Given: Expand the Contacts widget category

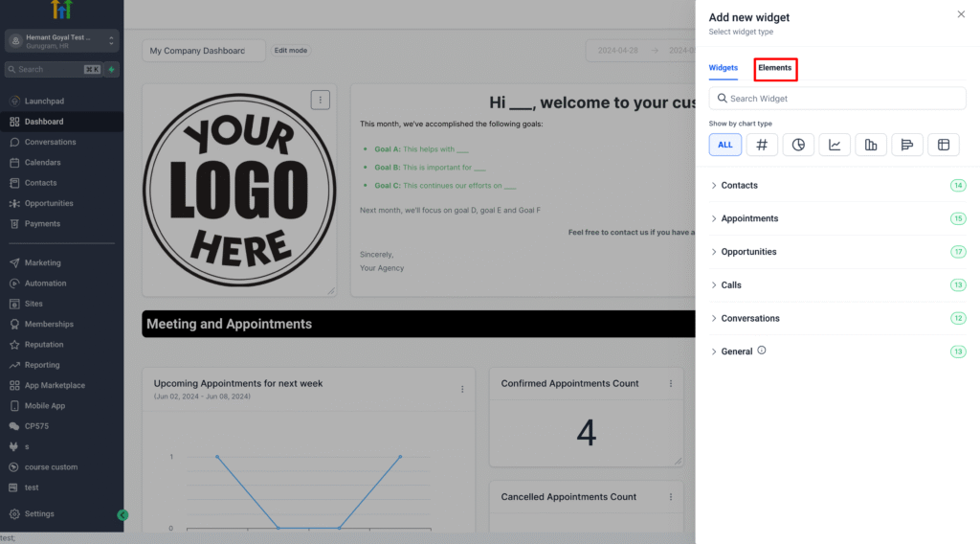Looking at the screenshot, I should pyautogui.click(x=739, y=186).
